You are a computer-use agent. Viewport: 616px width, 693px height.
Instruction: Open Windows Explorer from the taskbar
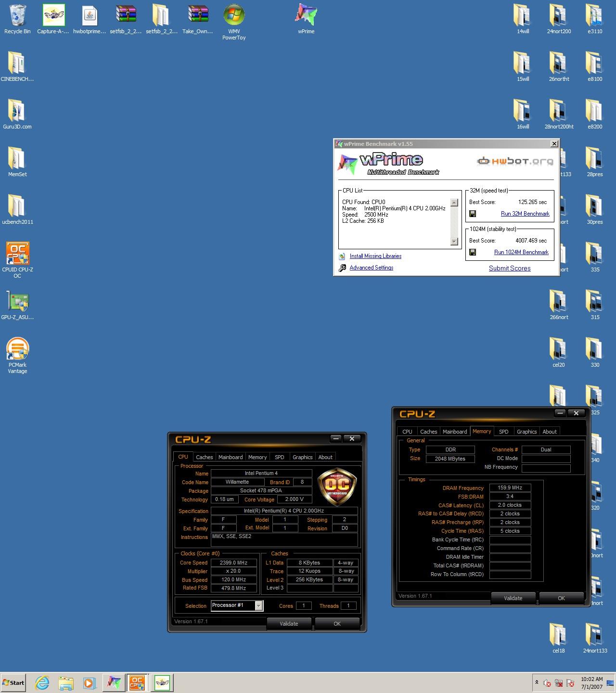[66, 682]
